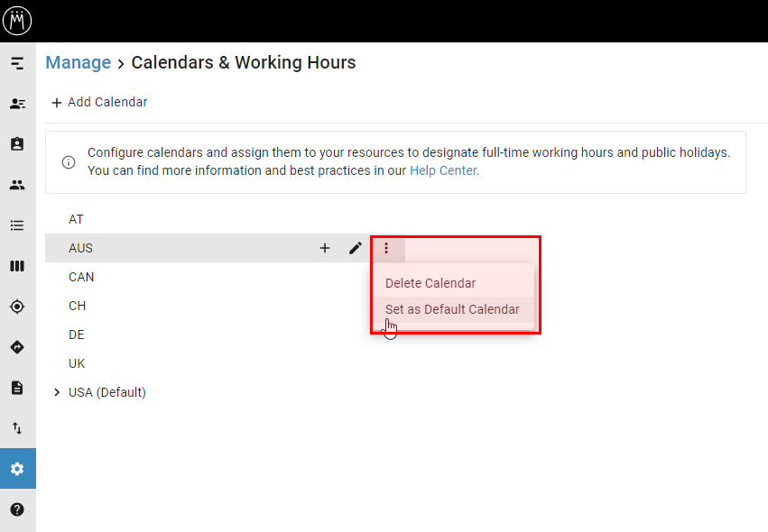Click the import/export arrows icon in sidebar
The image size is (768, 532).
(x=17, y=427)
